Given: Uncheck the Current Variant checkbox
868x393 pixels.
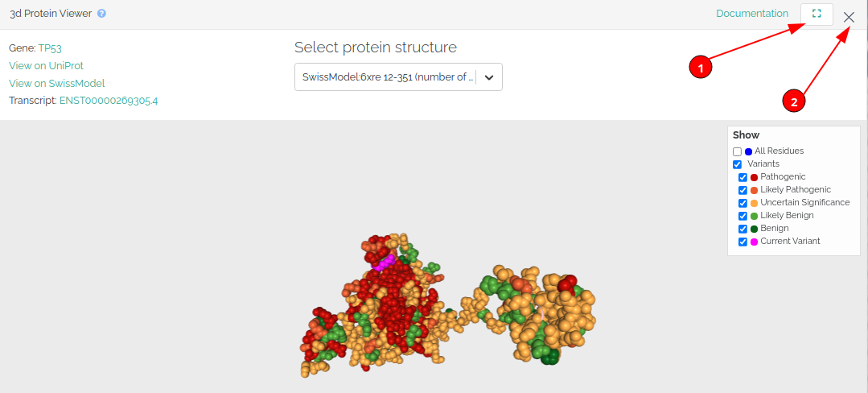Looking at the screenshot, I should click(743, 242).
